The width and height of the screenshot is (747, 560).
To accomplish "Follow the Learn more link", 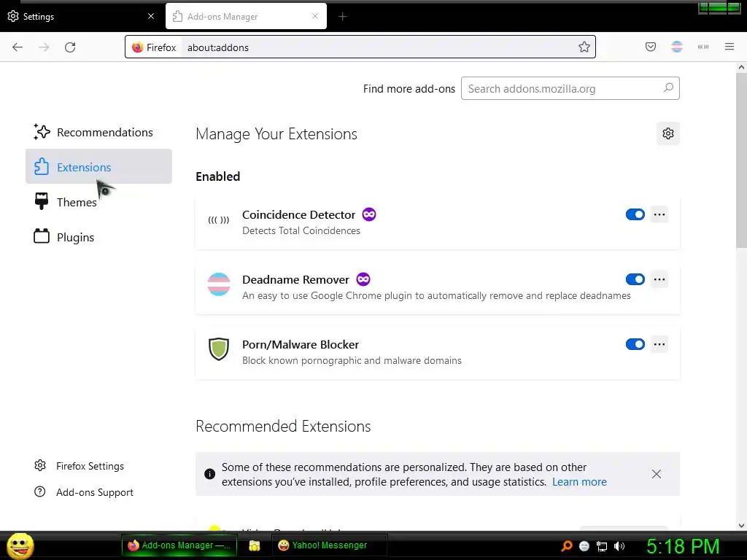I will (579, 482).
